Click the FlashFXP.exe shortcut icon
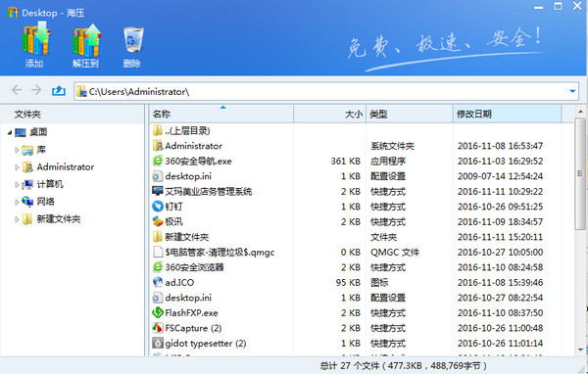588x374 pixels. click(158, 312)
